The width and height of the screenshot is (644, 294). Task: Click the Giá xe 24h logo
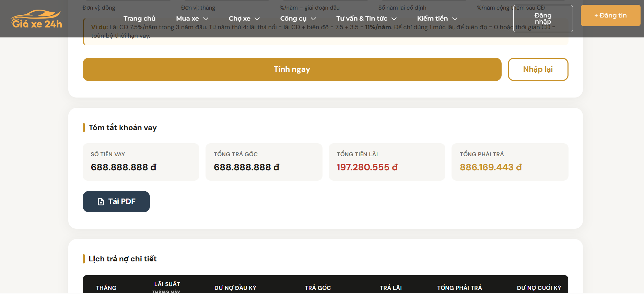37,19
